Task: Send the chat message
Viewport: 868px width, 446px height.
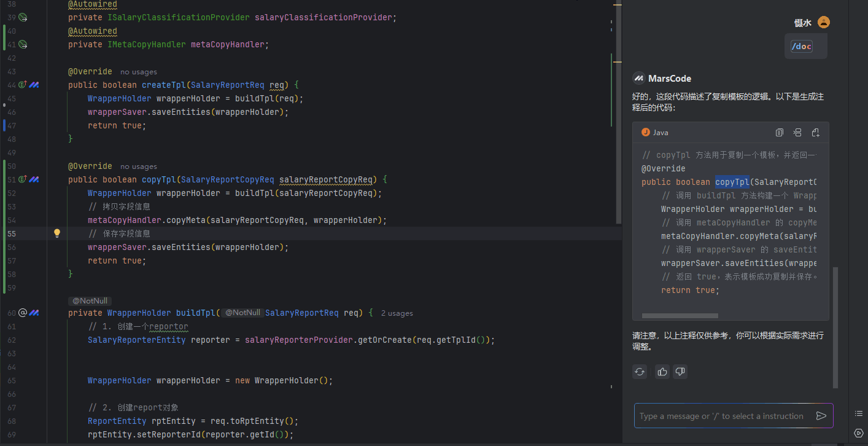Action: coord(821,416)
